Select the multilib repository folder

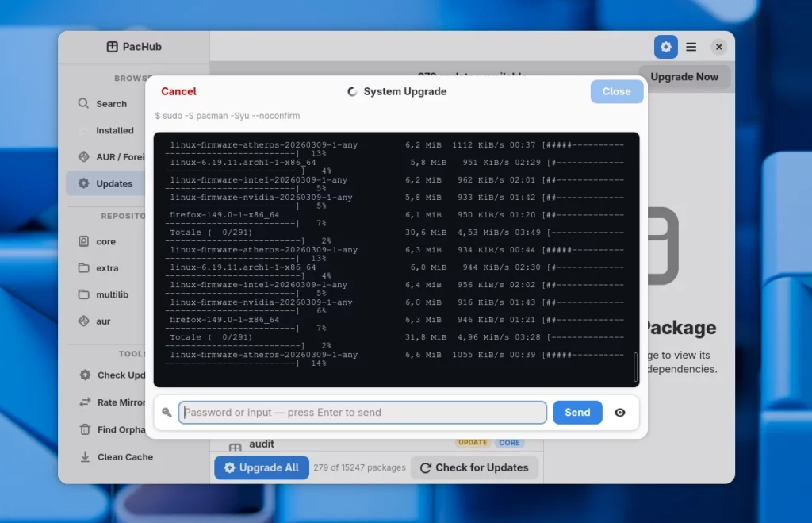(111, 294)
